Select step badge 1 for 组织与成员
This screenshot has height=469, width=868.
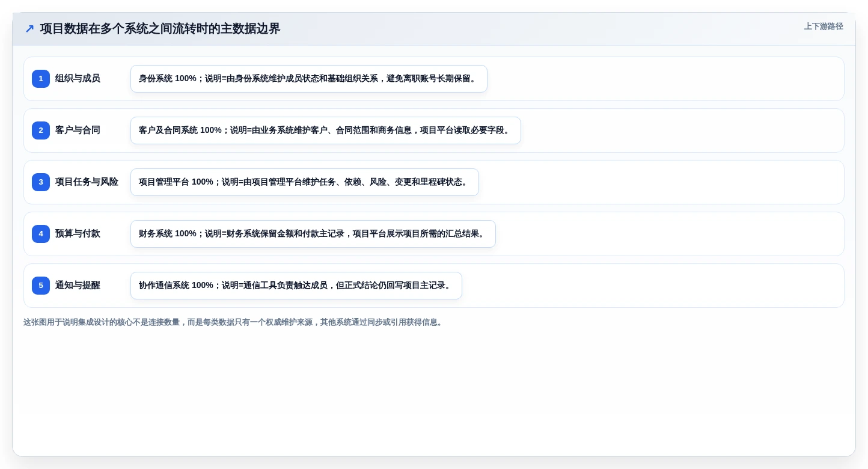pyautogui.click(x=41, y=79)
